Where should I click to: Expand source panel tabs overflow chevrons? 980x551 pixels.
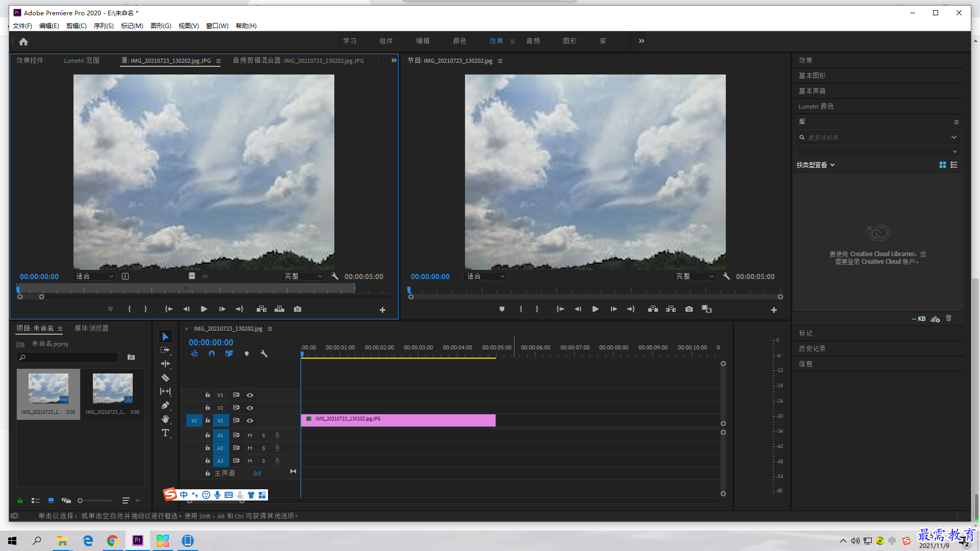(x=394, y=60)
